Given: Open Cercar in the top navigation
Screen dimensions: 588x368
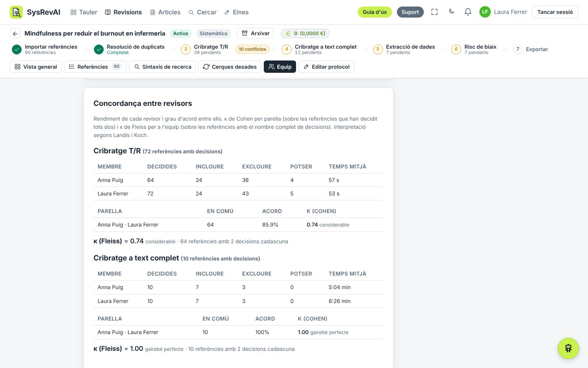Looking at the screenshot, I should pos(203,12).
